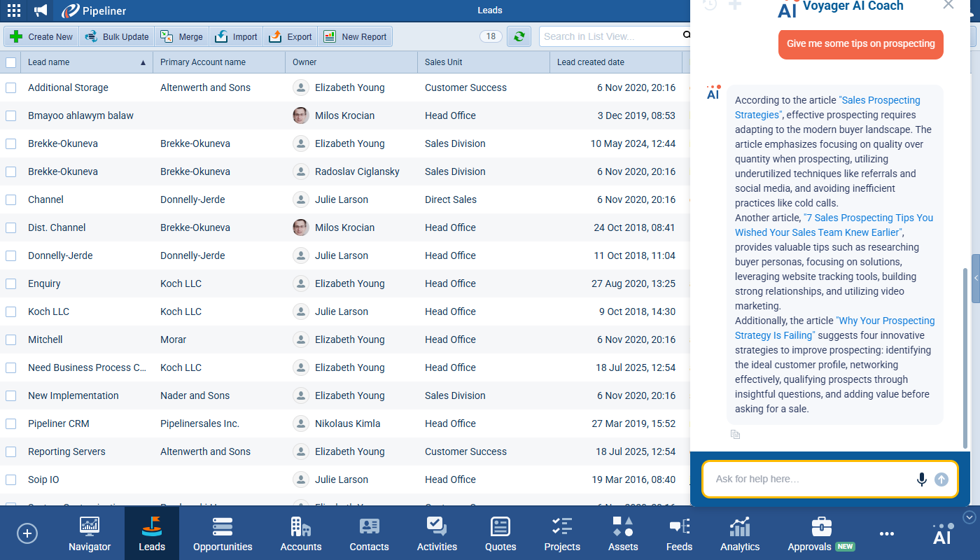Click the megaphone announcements icon
Viewport: 980px width, 560px height.
[41, 10]
